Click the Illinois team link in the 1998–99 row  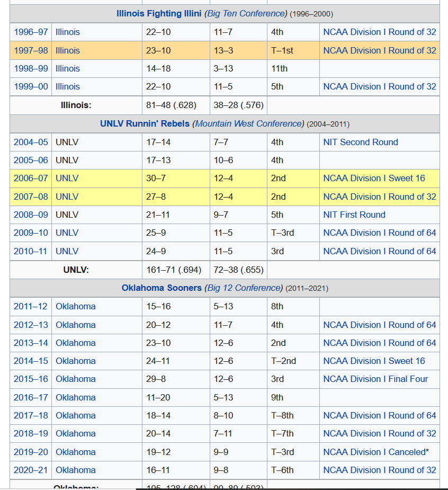coord(68,68)
